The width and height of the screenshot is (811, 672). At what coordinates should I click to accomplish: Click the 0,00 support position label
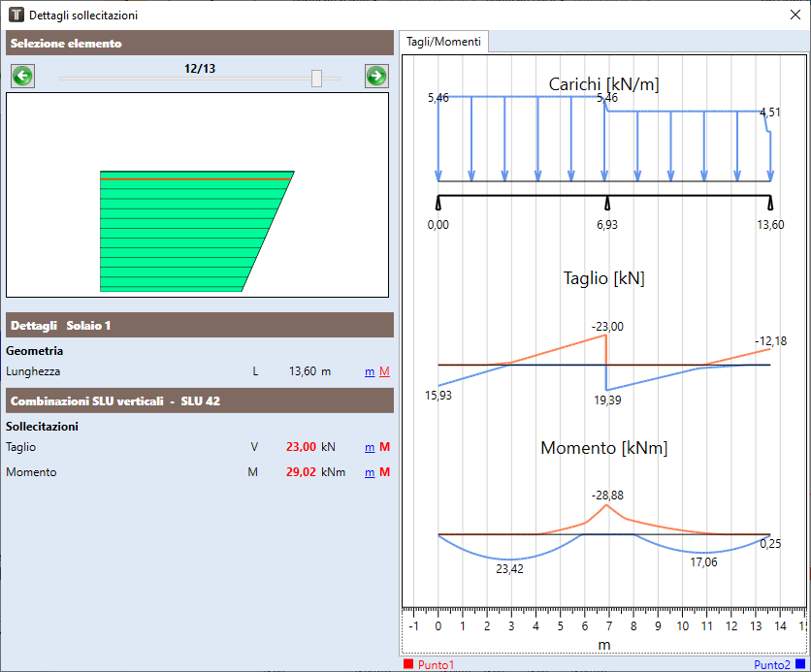(x=438, y=225)
